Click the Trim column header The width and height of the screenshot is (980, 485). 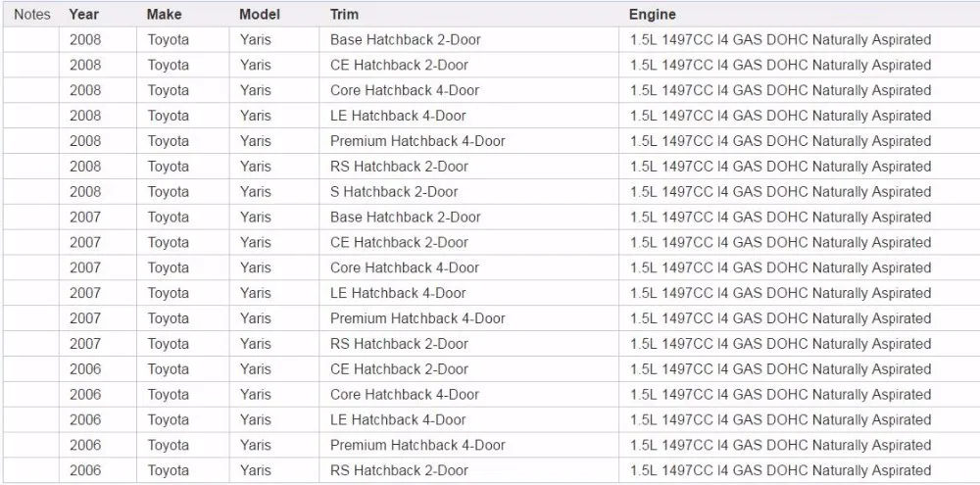point(344,15)
